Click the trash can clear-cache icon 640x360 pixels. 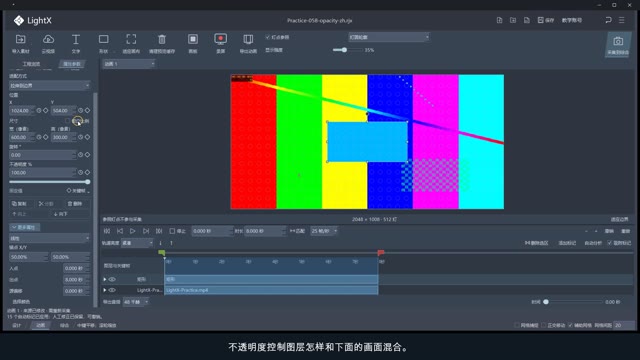(162, 40)
